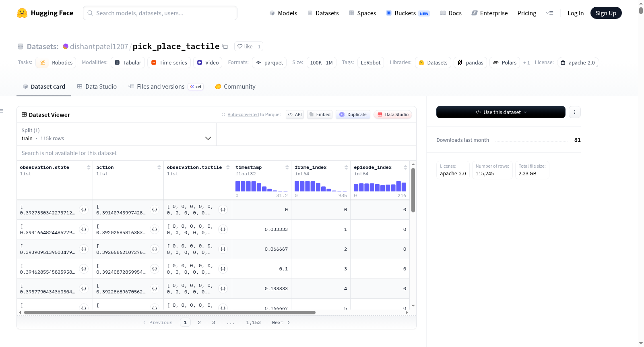Open the left sidebar hamburger icon

point(2,111)
